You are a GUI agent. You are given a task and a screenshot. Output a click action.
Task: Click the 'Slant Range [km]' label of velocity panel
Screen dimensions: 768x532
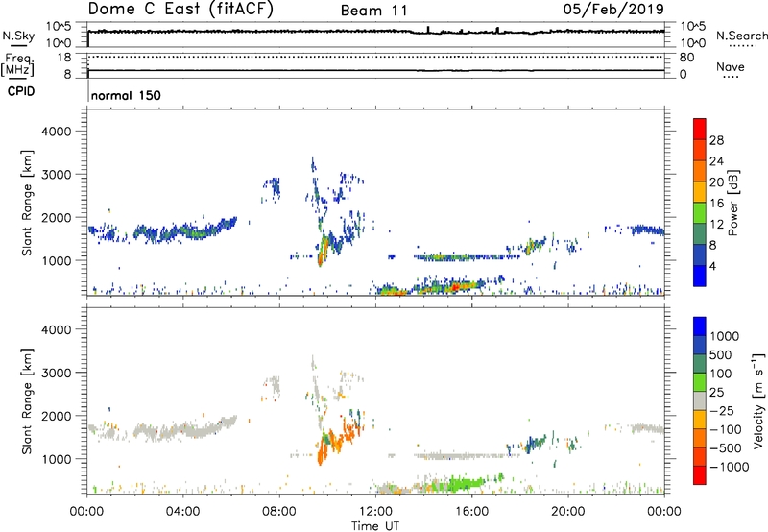point(27,400)
